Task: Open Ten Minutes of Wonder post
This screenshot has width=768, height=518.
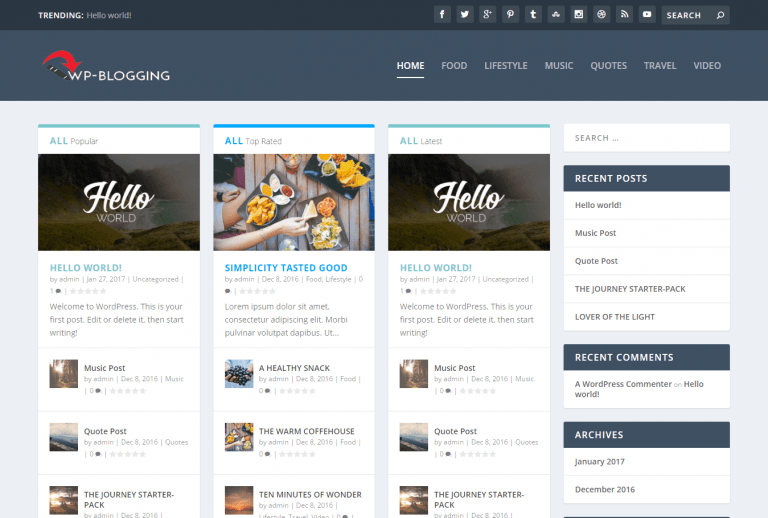Action: [310, 494]
